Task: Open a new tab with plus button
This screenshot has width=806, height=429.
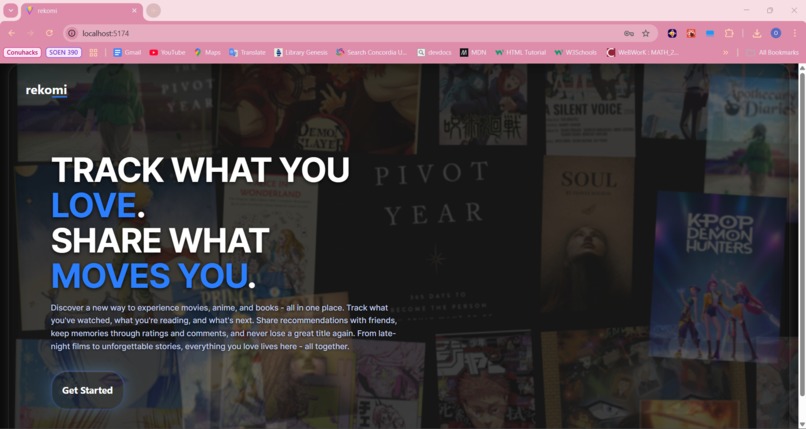Action: 153,10
